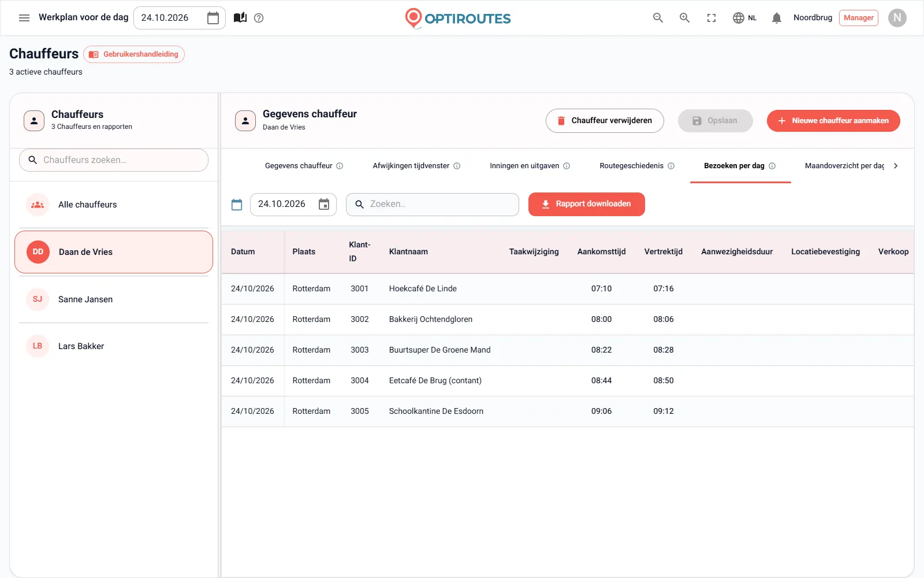Click Schoolkantine De Esdoorn customer name
Screen dimensions: 924x578
[436, 412]
